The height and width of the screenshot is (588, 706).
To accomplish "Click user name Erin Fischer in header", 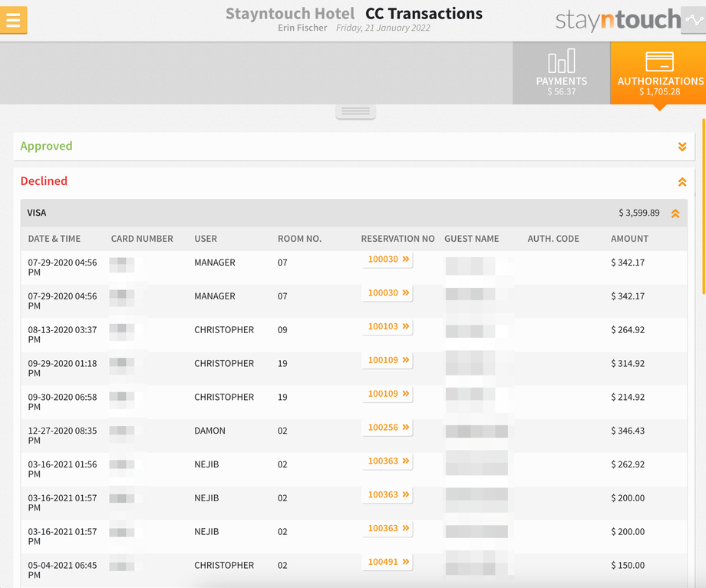I will coord(302,28).
